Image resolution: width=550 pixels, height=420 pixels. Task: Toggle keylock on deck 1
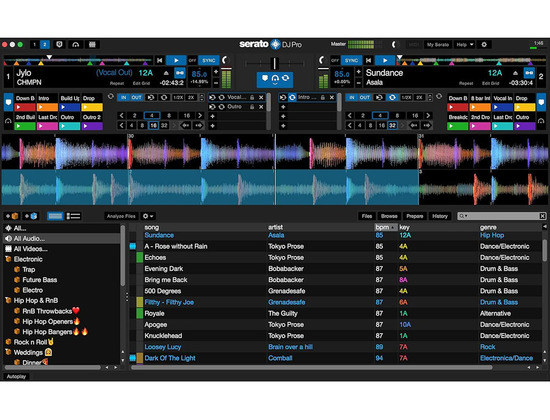[180, 73]
